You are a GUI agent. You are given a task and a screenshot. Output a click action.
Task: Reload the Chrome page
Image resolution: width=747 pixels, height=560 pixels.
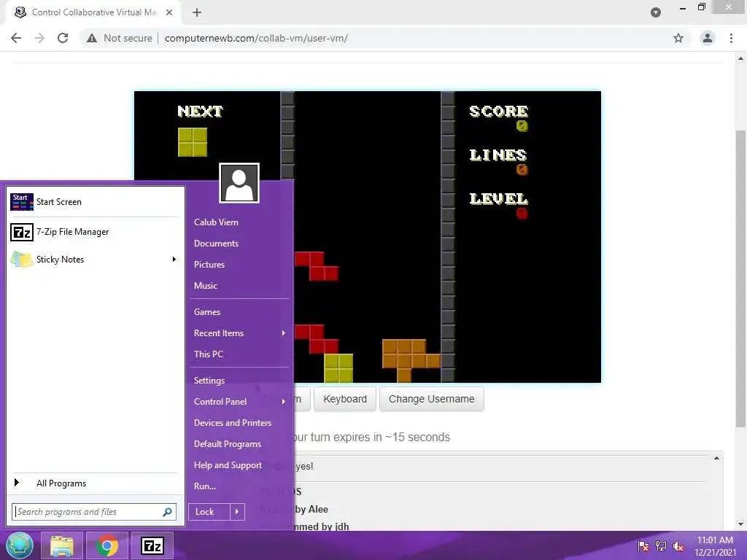tap(63, 38)
